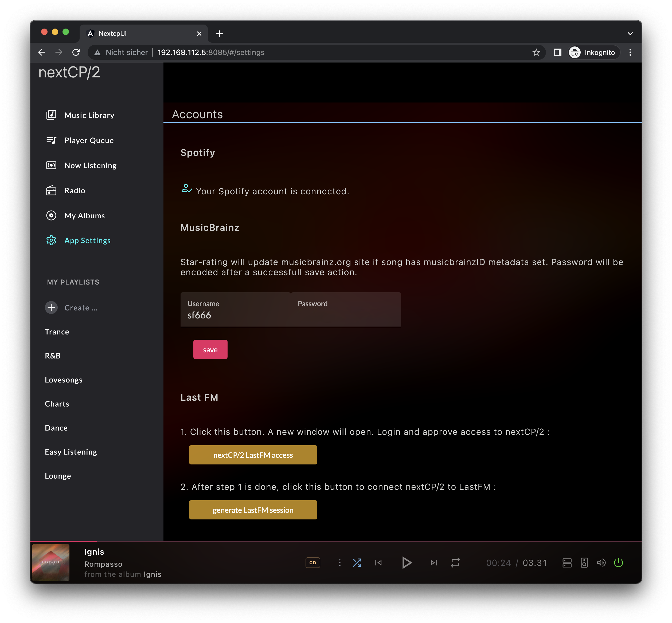Click generate LastFM session button
Image resolution: width=672 pixels, height=623 pixels.
[x=253, y=510]
